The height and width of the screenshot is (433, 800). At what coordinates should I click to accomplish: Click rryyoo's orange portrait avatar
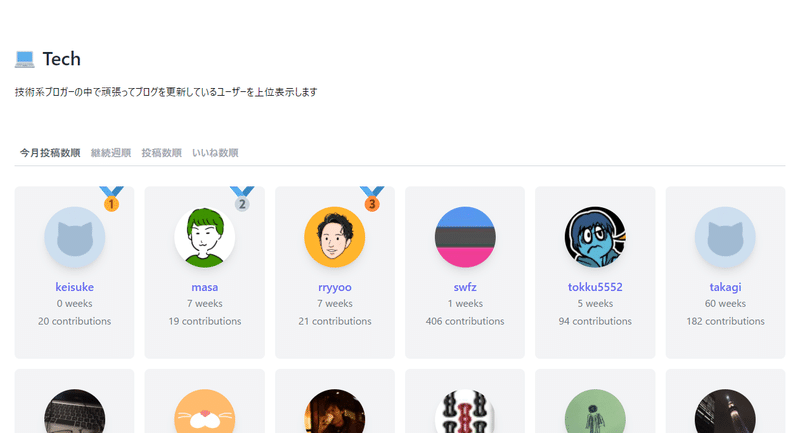(x=335, y=237)
